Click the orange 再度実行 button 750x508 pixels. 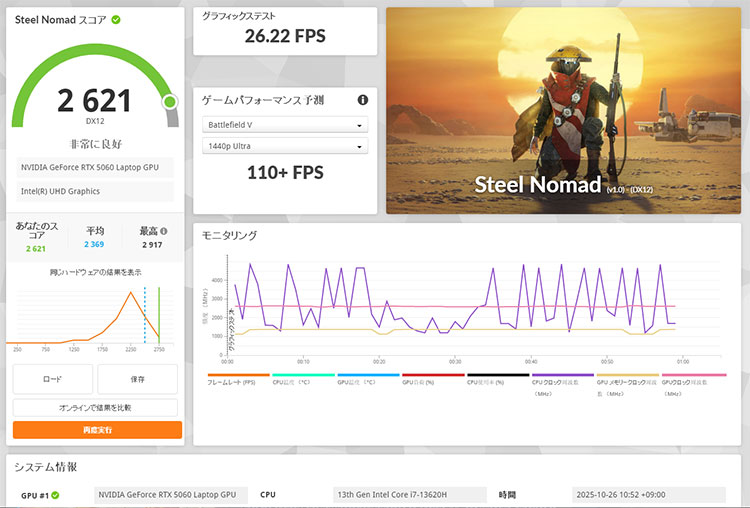(x=97, y=430)
